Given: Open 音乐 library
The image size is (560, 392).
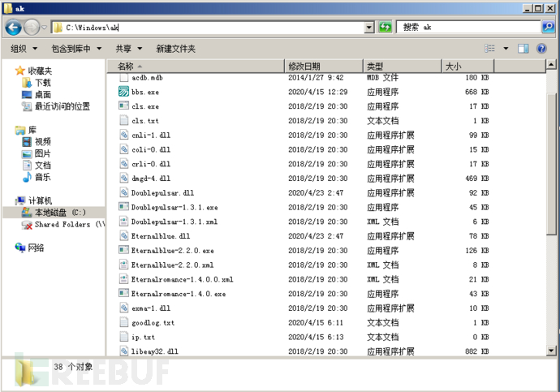Looking at the screenshot, I should tap(43, 177).
